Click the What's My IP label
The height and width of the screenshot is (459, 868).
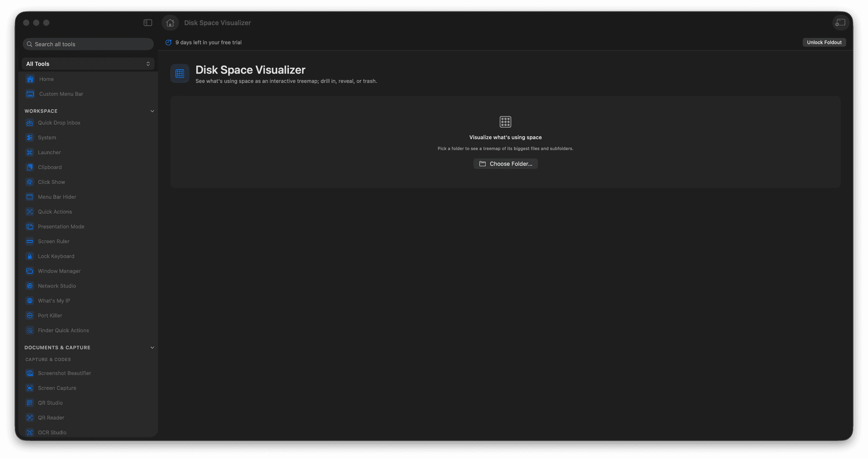[54, 301]
